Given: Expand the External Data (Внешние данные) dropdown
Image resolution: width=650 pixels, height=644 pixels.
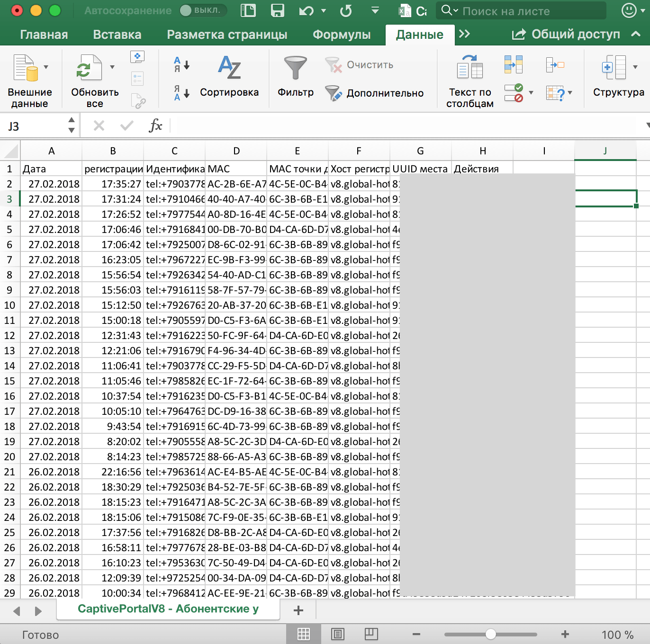Looking at the screenshot, I should (46, 67).
